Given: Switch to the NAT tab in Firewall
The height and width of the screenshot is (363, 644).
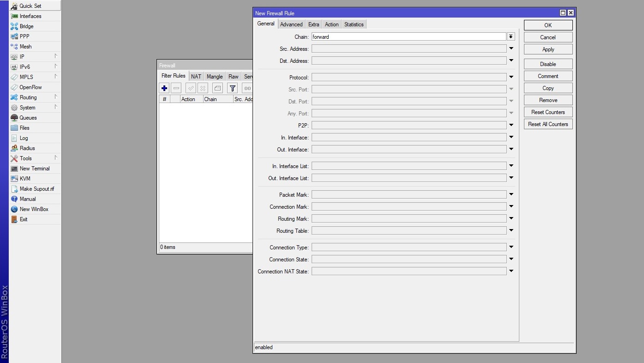Looking at the screenshot, I should click(x=196, y=76).
